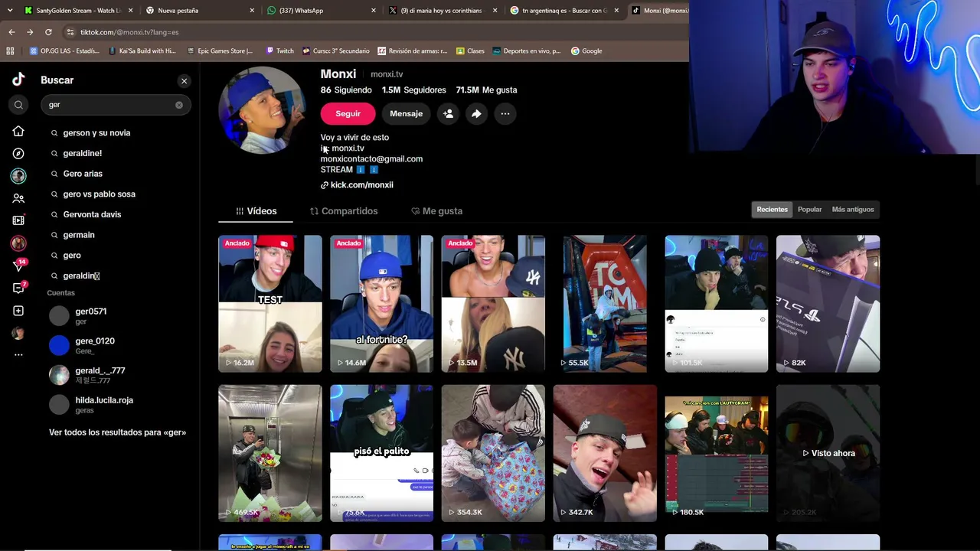The image size is (980, 551).
Task: Click the 1.5M Seguidores count
Action: coord(414,90)
